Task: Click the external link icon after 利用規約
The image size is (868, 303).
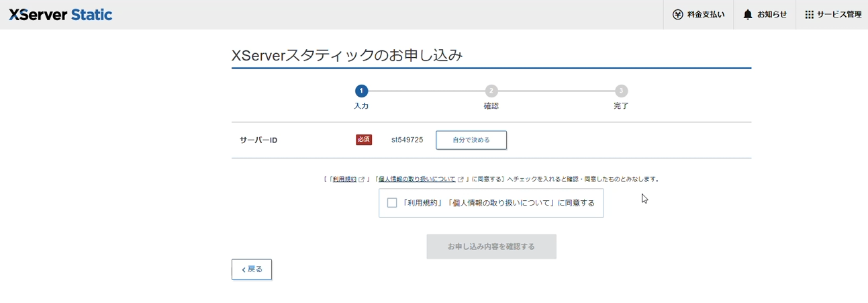Action: (x=362, y=179)
